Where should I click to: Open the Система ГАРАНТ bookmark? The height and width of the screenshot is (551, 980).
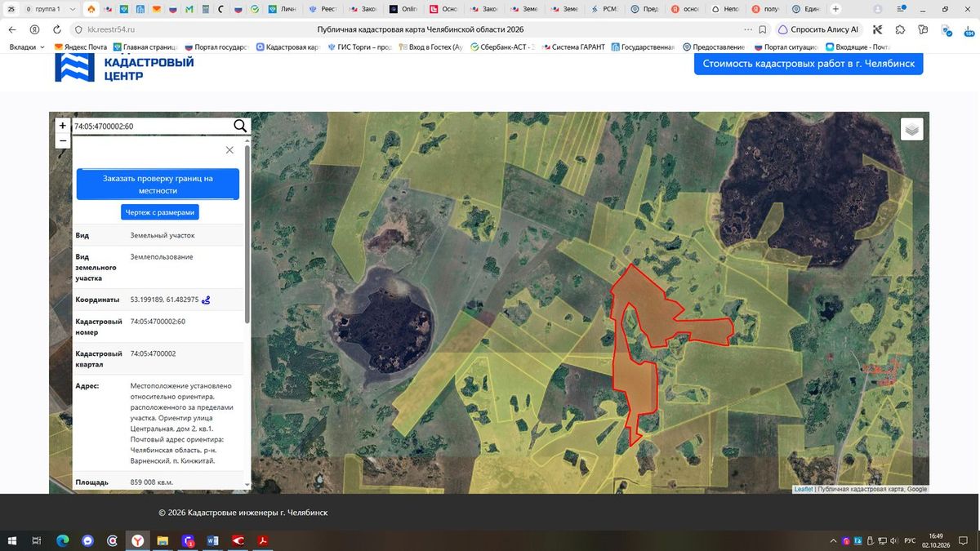click(x=572, y=47)
